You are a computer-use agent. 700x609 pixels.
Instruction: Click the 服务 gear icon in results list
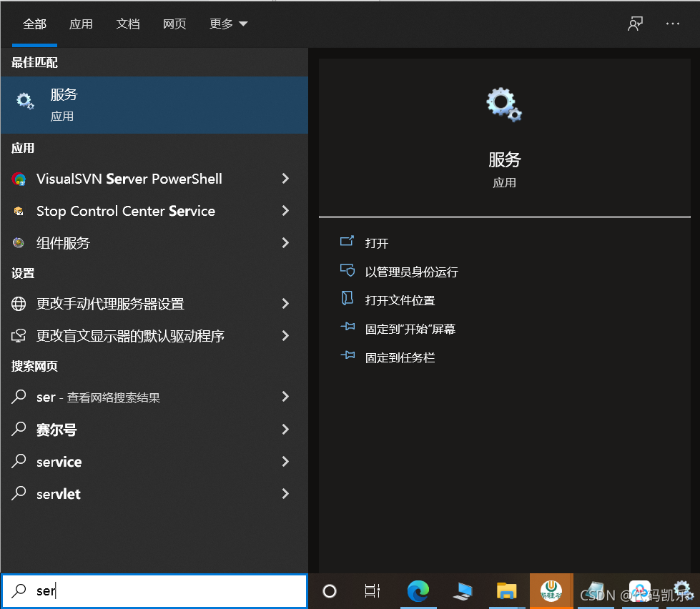pyautogui.click(x=25, y=101)
